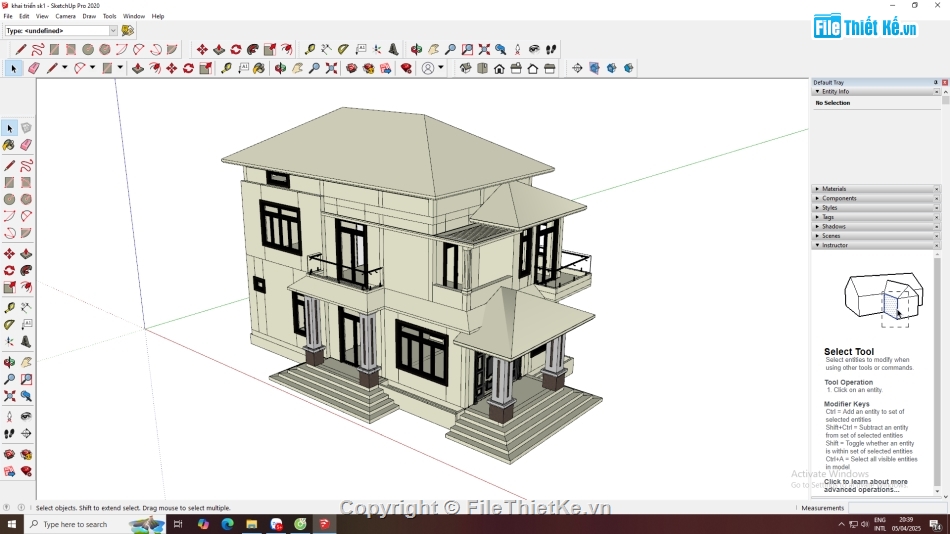Image resolution: width=950 pixels, height=534 pixels.
Task: Select the Orbit tool in left toolbar
Action: pyautogui.click(x=9, y=362)
